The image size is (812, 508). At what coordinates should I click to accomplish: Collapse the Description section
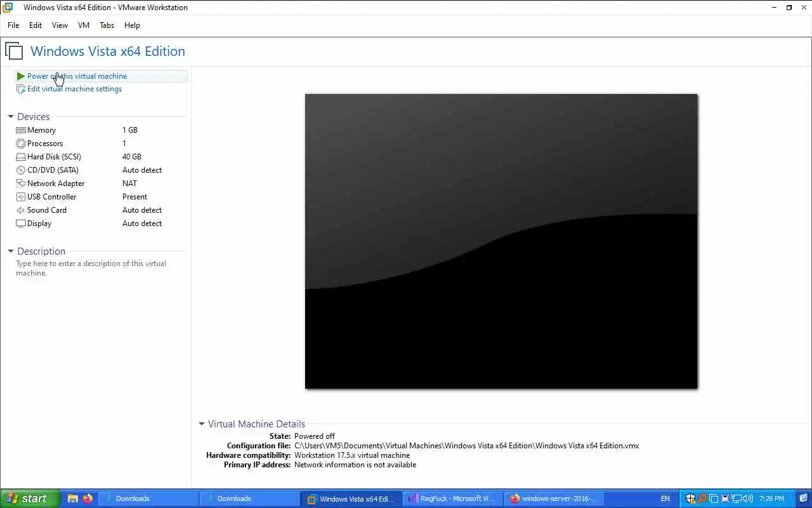pyautogui.click(x=11, y=251)
